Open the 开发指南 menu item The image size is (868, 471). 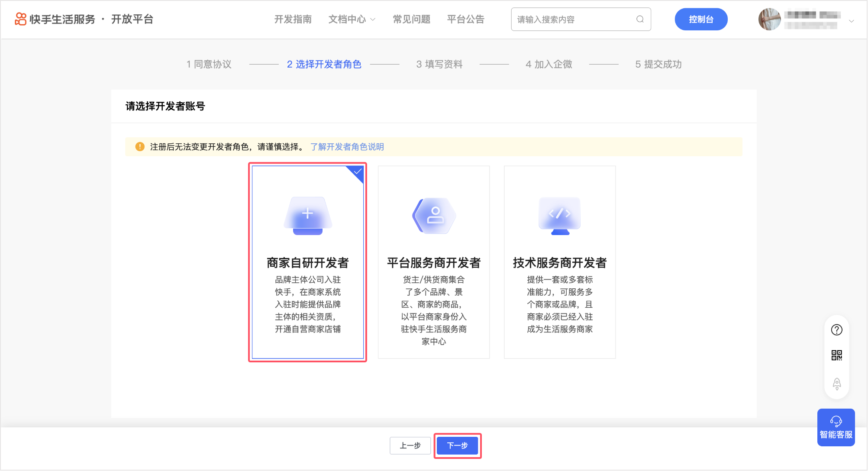[293, 19]
